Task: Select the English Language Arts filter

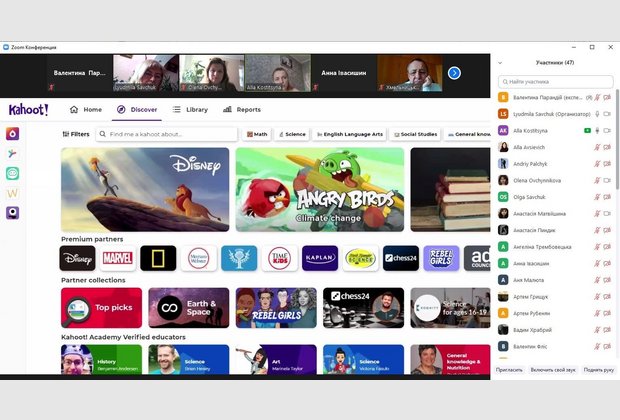Action: [x=350, y=134]
